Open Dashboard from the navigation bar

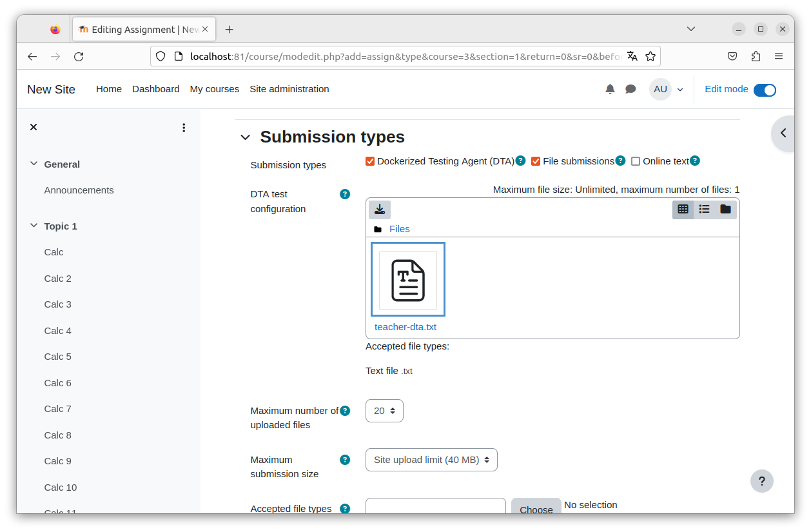156,89
